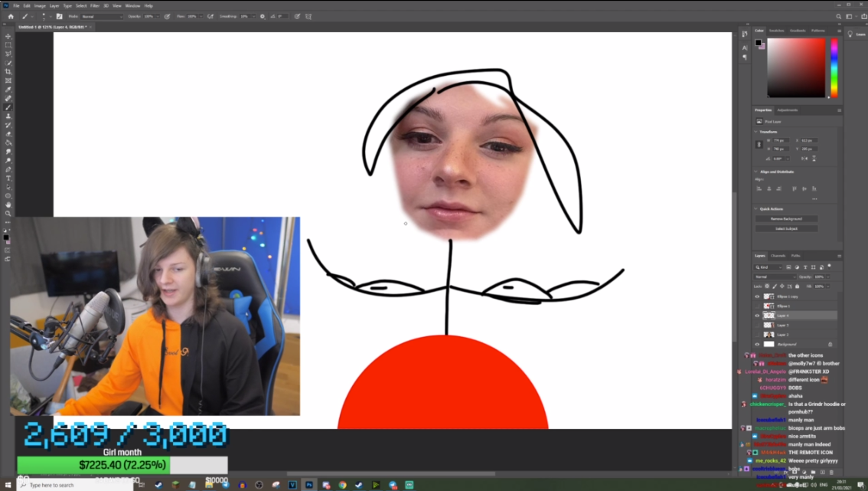868x491 pixels.
Task: Collapse the Quick Actions section
Action: click(x=756, y=209)
